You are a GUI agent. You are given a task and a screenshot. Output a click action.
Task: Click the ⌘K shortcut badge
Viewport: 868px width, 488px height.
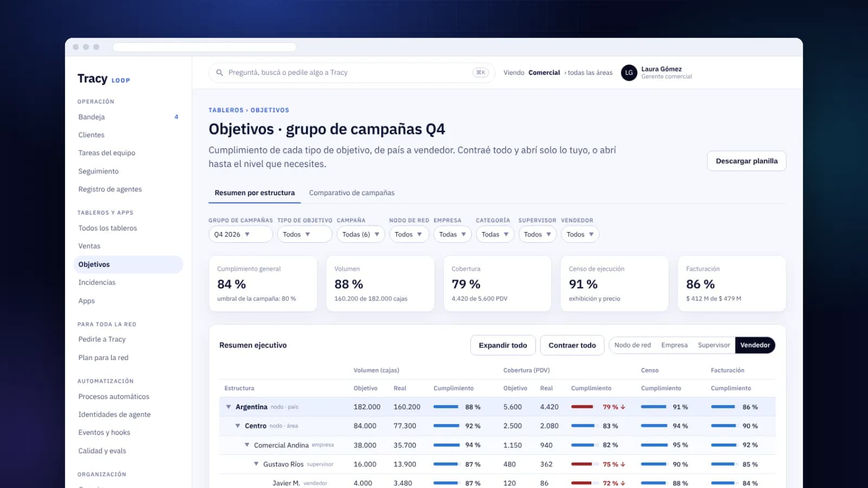point(481,73)
